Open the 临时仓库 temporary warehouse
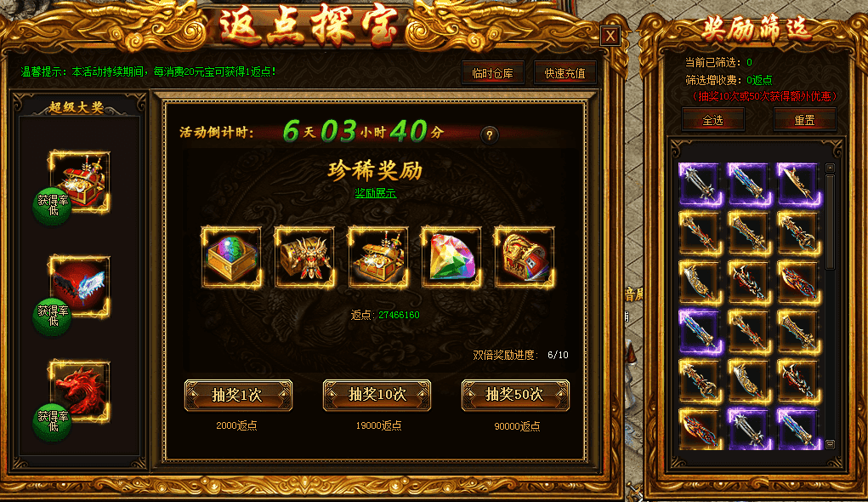The width and height of the screenshot is (868, 502). pyautogui.click(x=493, y=73)
